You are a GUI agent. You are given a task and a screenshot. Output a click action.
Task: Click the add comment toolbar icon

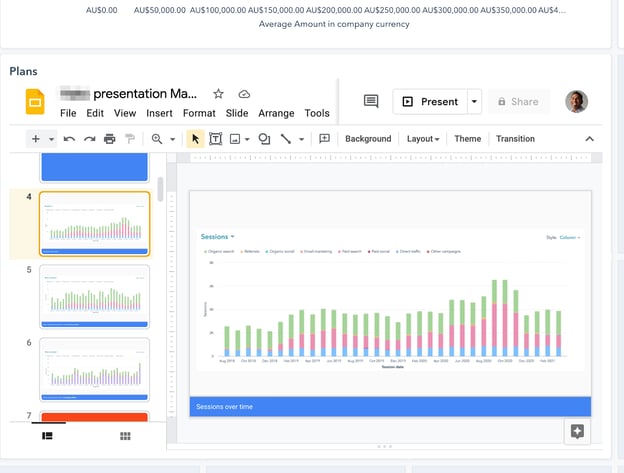324,139
